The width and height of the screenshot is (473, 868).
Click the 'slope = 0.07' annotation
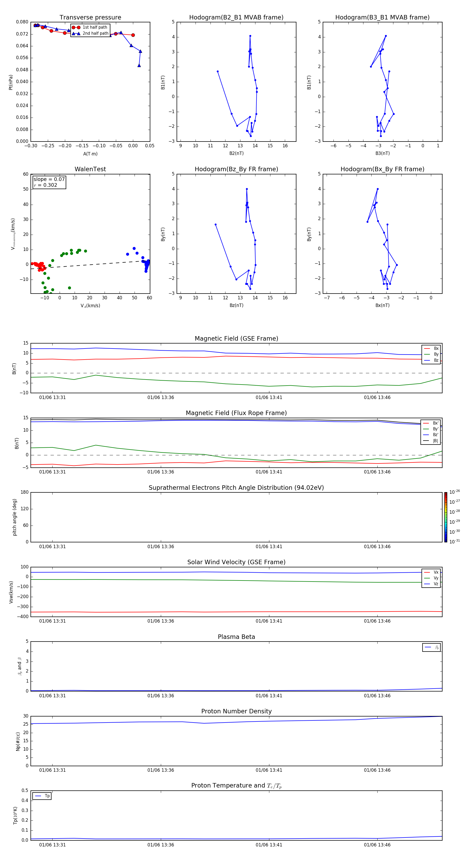[x=49, y=179]
